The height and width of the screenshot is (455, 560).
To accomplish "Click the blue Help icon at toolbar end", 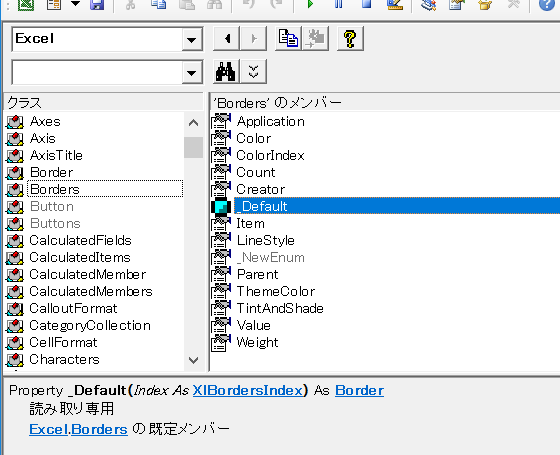I will click(547, 4).
